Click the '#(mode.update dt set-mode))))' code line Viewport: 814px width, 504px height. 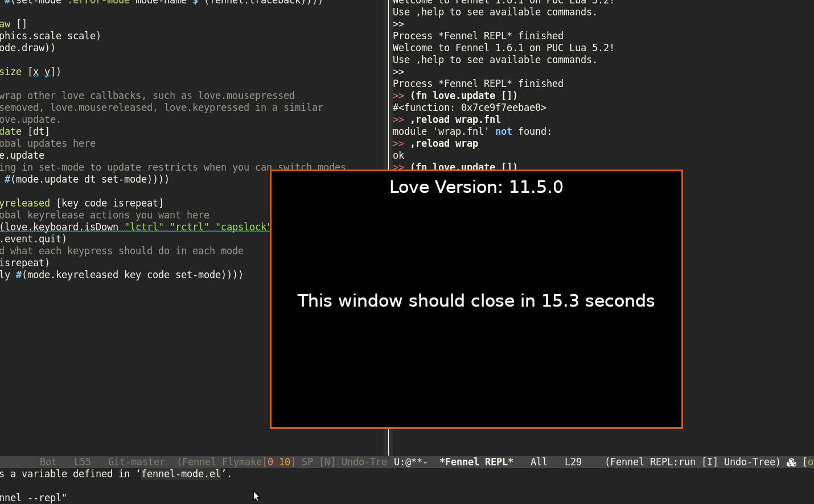[87, 179]
